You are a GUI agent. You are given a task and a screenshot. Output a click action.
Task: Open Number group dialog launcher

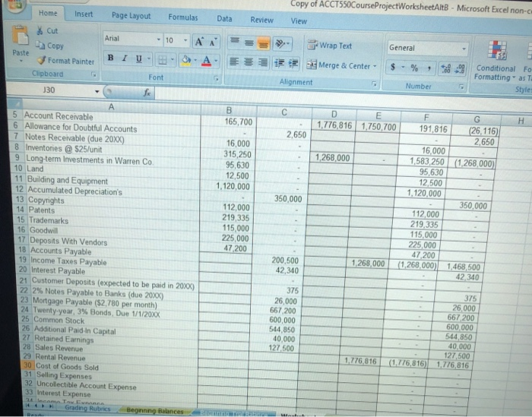tap(461, 87)
